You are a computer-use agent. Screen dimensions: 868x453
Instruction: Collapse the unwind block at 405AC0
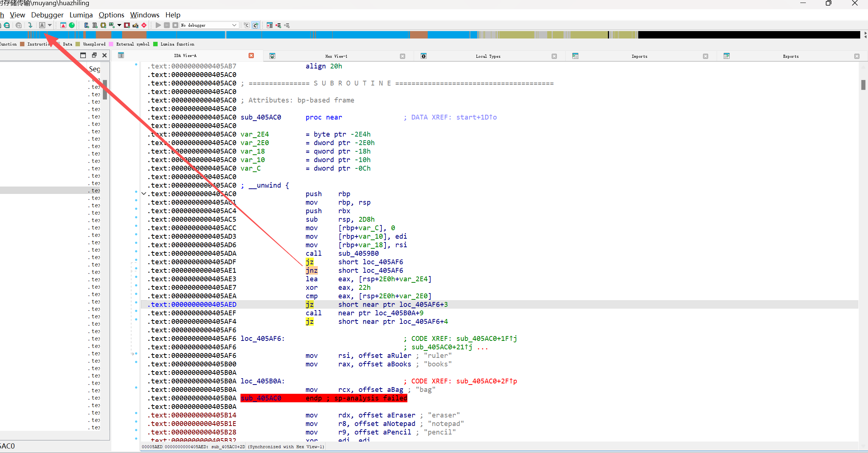click(144, 194)
